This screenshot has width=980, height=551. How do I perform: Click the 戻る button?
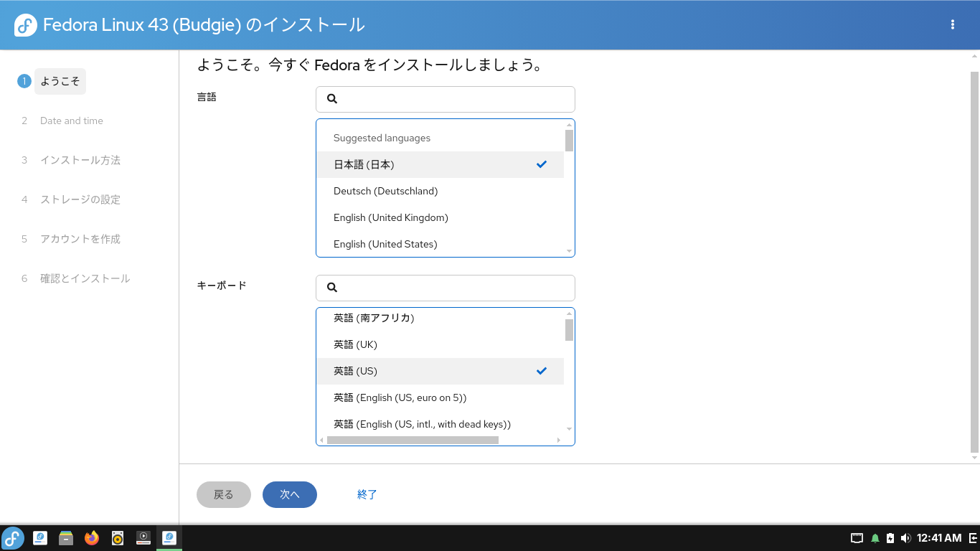(224, 494)
